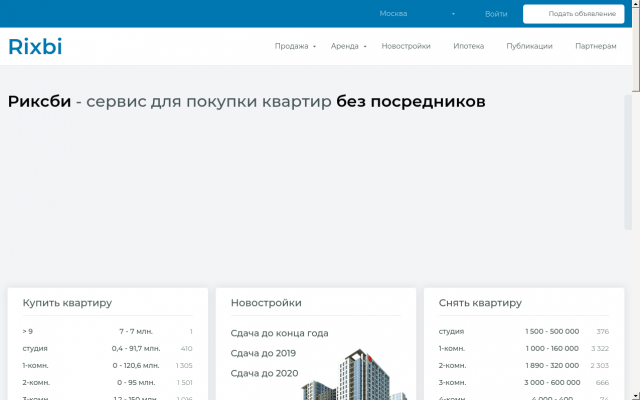The height and width of the screenshot is (400, 640).
Task: Open the Rixbi logo home link
Action: click(x=35, y=46)
